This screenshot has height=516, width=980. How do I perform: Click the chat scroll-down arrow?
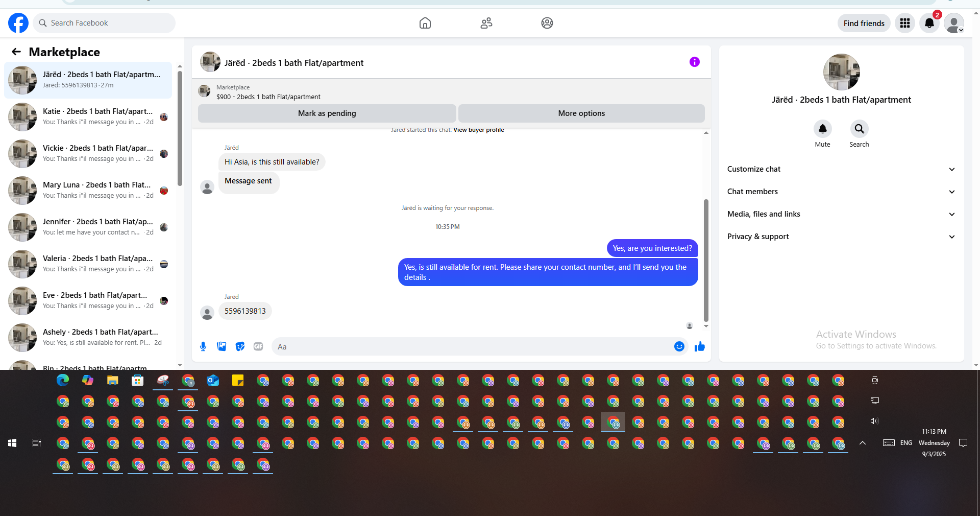[706, 326]
